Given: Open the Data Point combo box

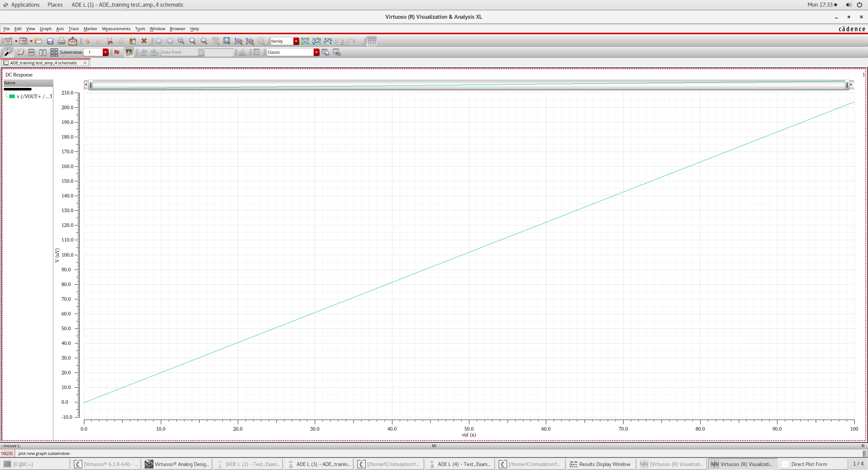Looking at the screenshot, I should click(182, 52).
